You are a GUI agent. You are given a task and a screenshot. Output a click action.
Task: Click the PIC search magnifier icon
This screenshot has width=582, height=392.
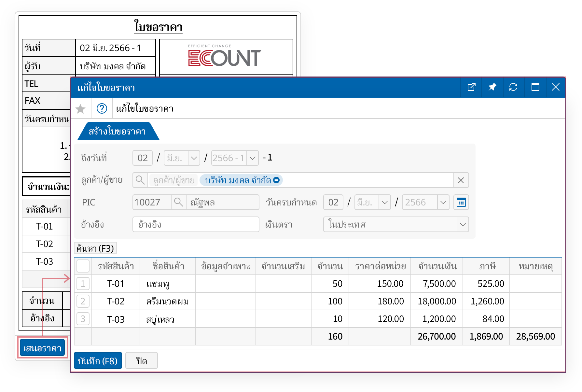pos(178,202)
